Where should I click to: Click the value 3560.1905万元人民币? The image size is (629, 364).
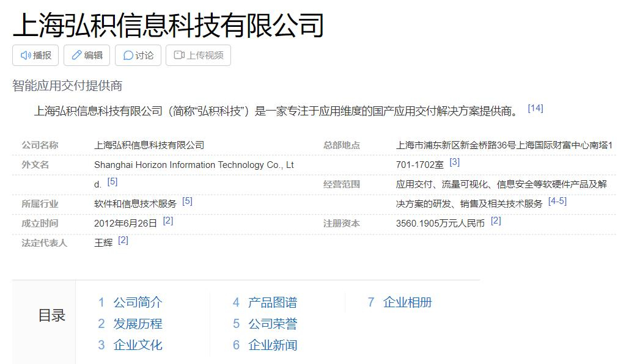441,224
